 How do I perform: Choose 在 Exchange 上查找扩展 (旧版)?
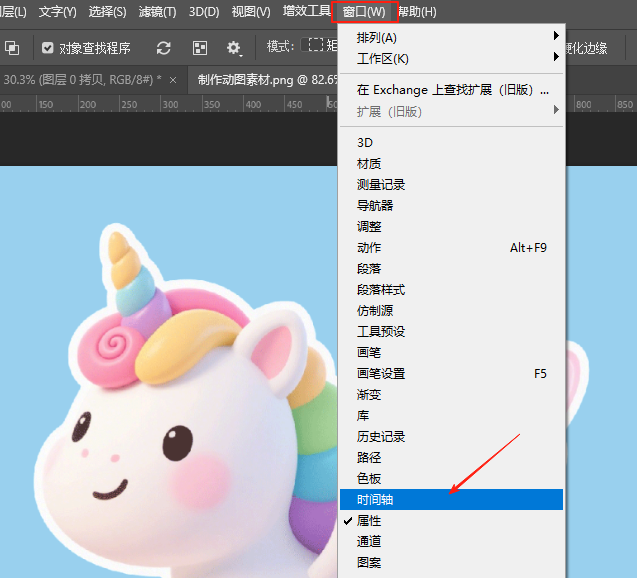pyautogui.click(x=451, y=90)
